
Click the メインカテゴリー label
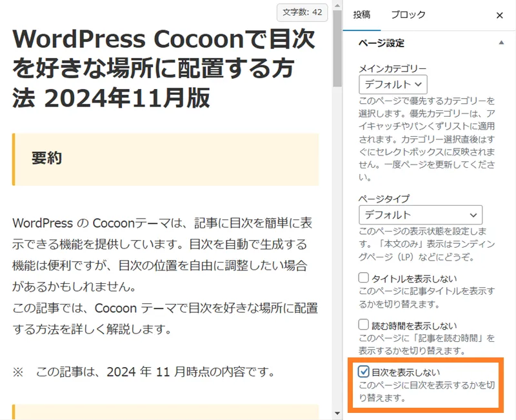392,68
